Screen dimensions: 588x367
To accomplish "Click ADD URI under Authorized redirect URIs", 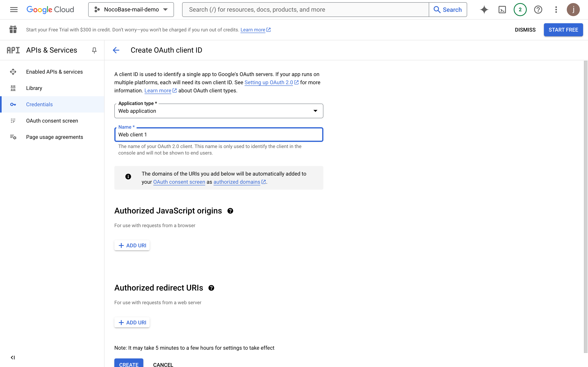I will pos(132,322).
